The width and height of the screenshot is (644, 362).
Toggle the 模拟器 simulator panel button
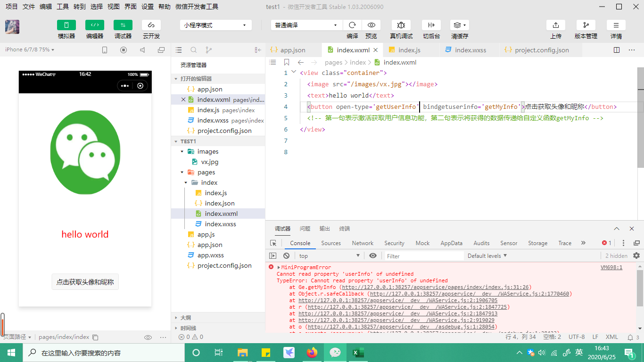point(66,25)
